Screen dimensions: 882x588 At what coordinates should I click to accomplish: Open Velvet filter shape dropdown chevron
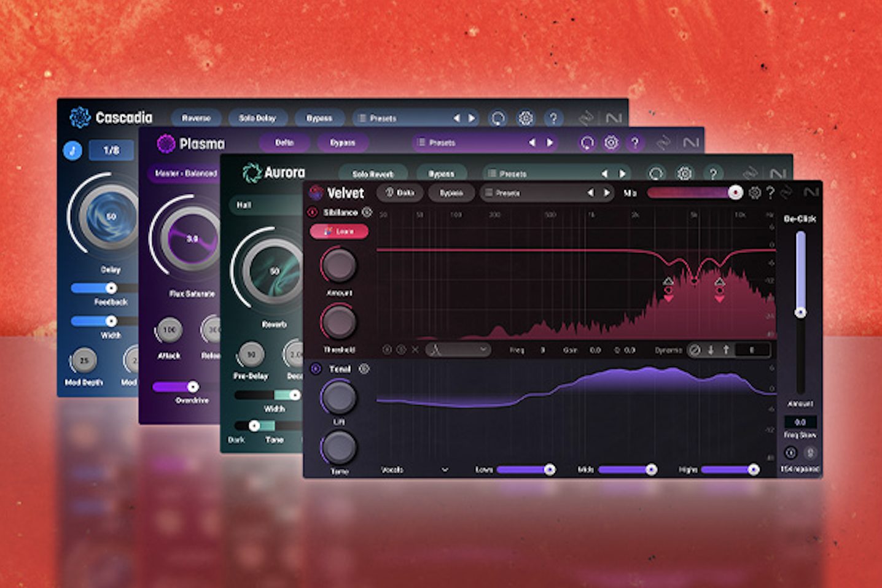point(483,350)
